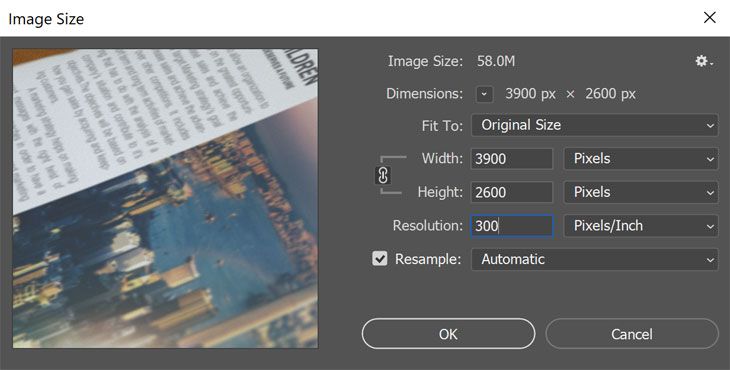Click the Height field showing 2600
This screenshot has height=370, width=730.
point(512,192)
